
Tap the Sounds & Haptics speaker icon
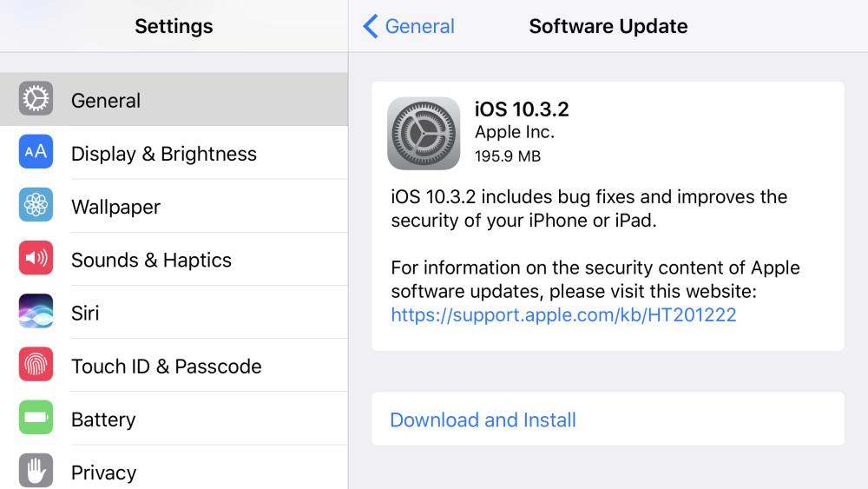36,259
